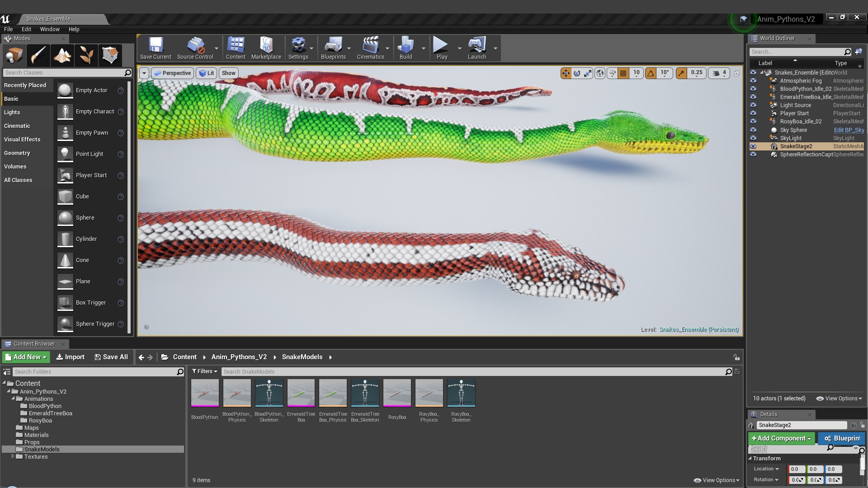Select the Paint mode brush icon

[x=38, y=56]
